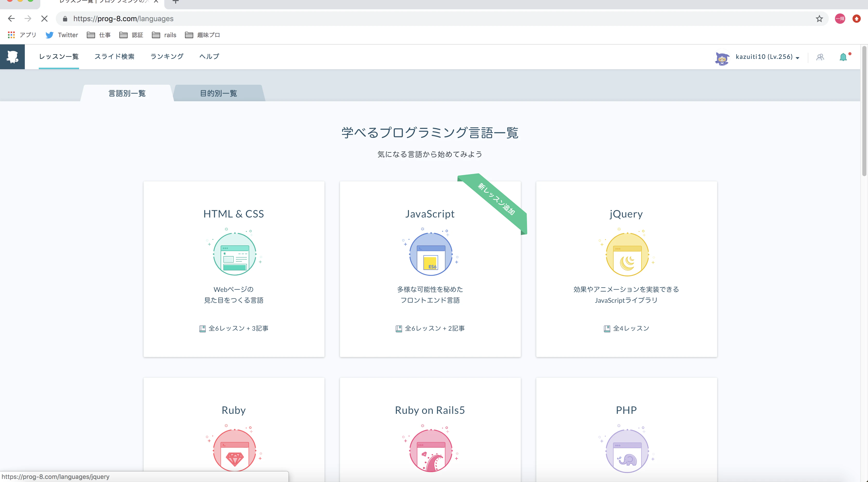The image size is (868, 482).
Task: Open the HTML & CSS course title
Action: pyautogui.click(x=234, y=214)
